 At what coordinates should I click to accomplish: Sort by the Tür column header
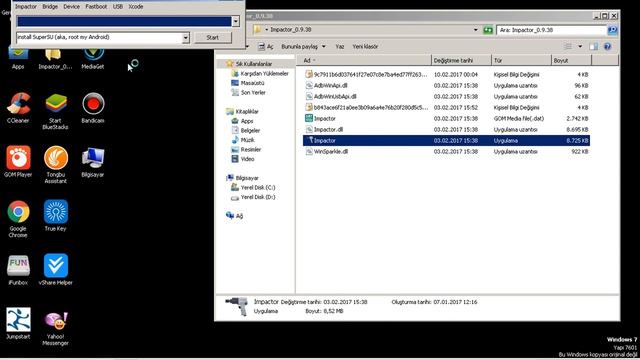tap(521, 60)
